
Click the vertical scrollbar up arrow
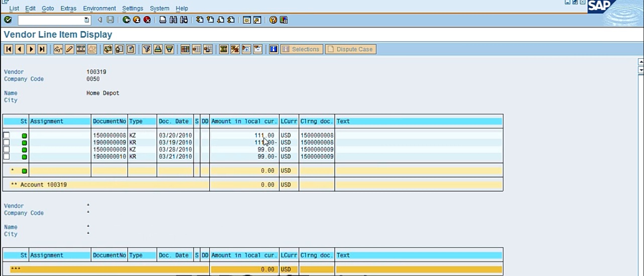coord(640,62)
